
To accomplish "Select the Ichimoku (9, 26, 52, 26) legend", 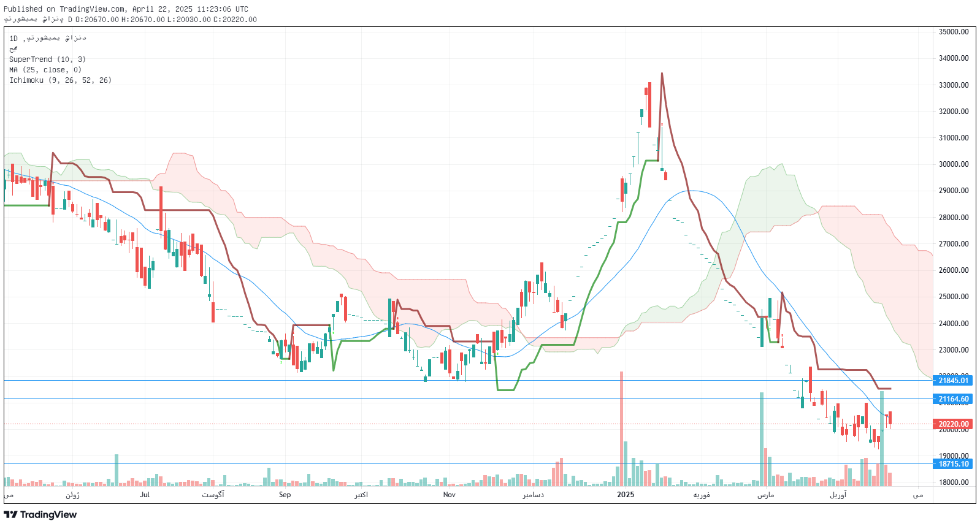I will click(x=60, y=80).
